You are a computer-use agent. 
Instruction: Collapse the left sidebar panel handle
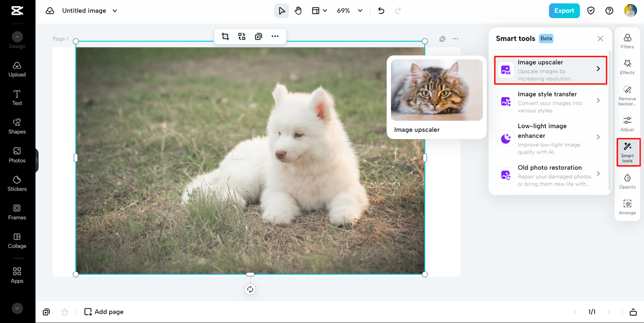click(x=37, y=160)
